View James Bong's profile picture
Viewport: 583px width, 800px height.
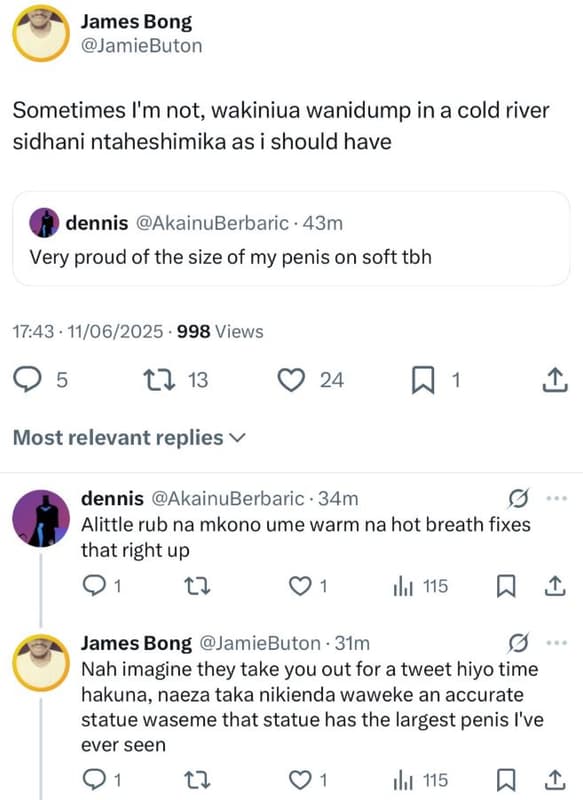click(39, 32)
